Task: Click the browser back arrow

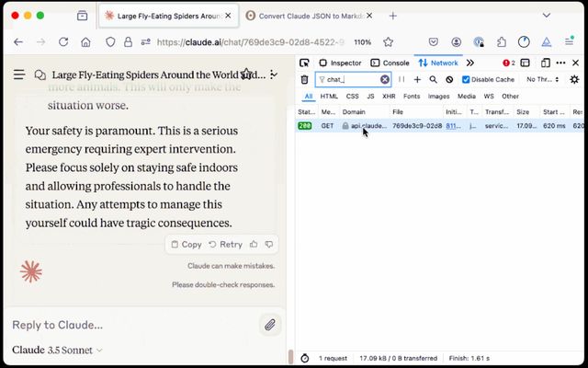Action: (18, 42)
